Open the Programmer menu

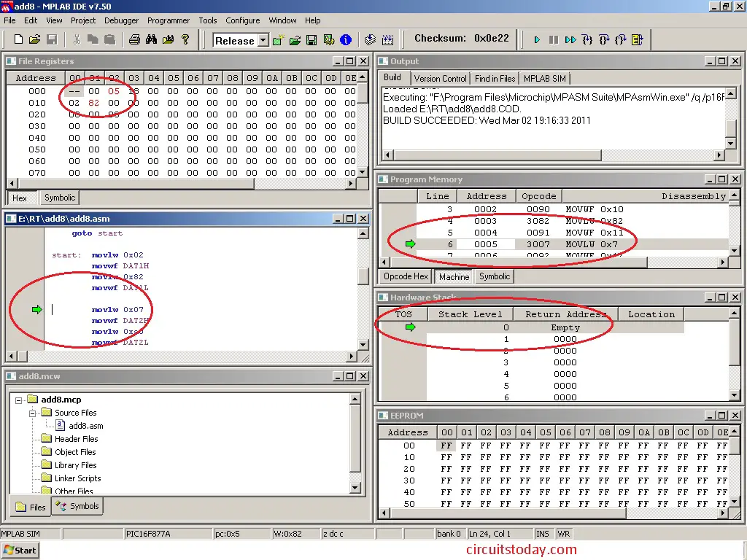(x=169, y=20)
